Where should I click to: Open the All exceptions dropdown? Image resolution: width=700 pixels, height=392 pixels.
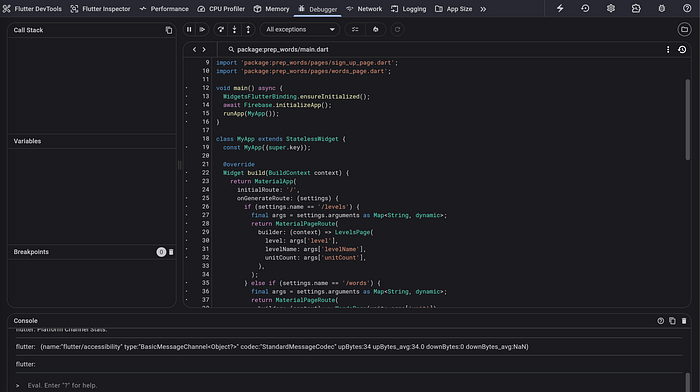(300, 29)
